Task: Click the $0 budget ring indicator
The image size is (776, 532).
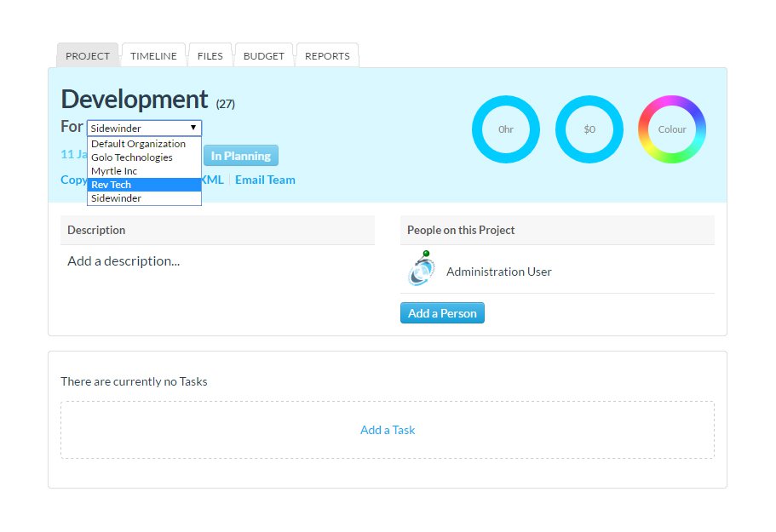Action: (589, 129)
